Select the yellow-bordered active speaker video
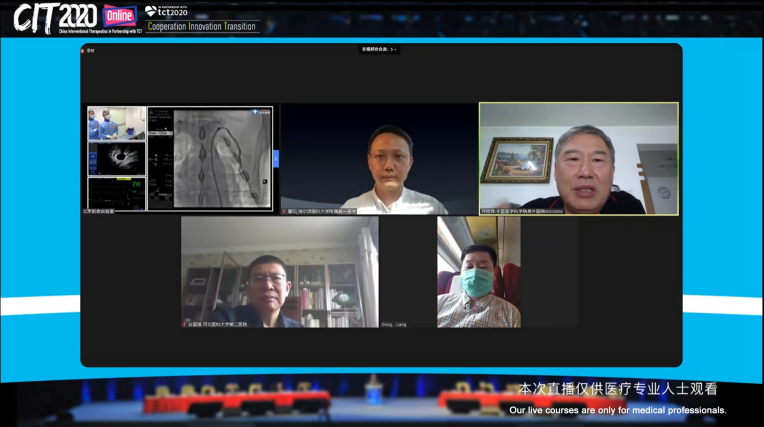 coord(578,158)
